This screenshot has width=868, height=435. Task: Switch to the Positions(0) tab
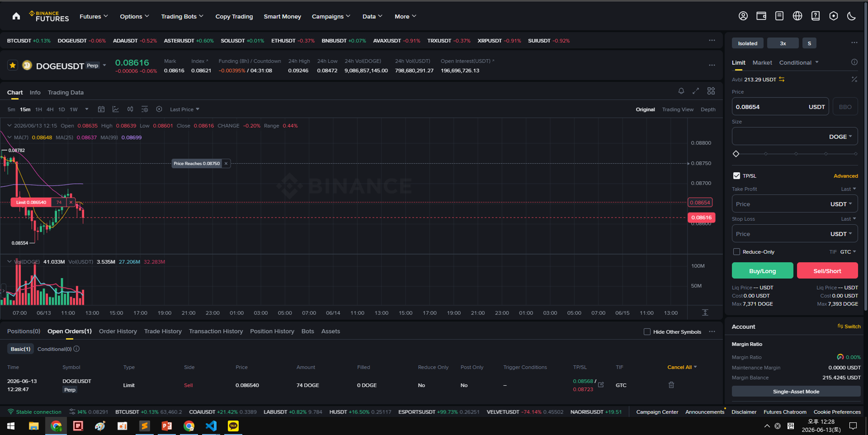tap(23, 331)
